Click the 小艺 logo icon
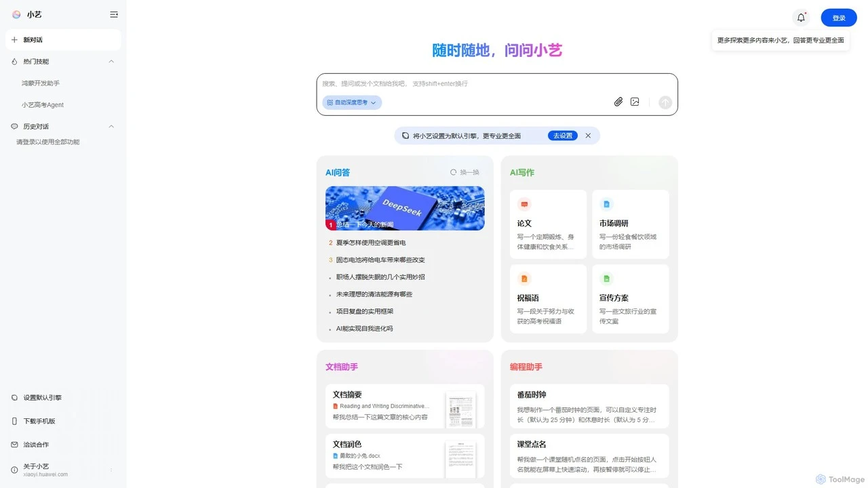The image size is (868, 488). (x=16, y=14)
